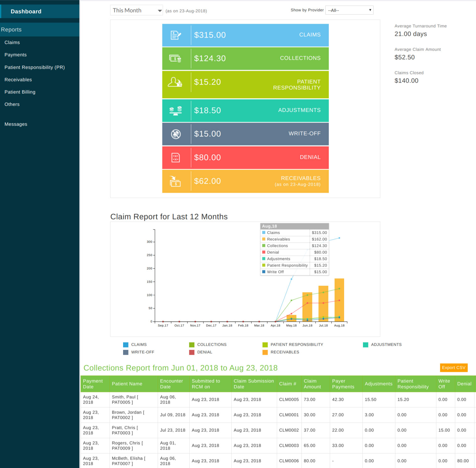476x468 pixels.
Task: Open the Messages section
Action: pos(16,124)
